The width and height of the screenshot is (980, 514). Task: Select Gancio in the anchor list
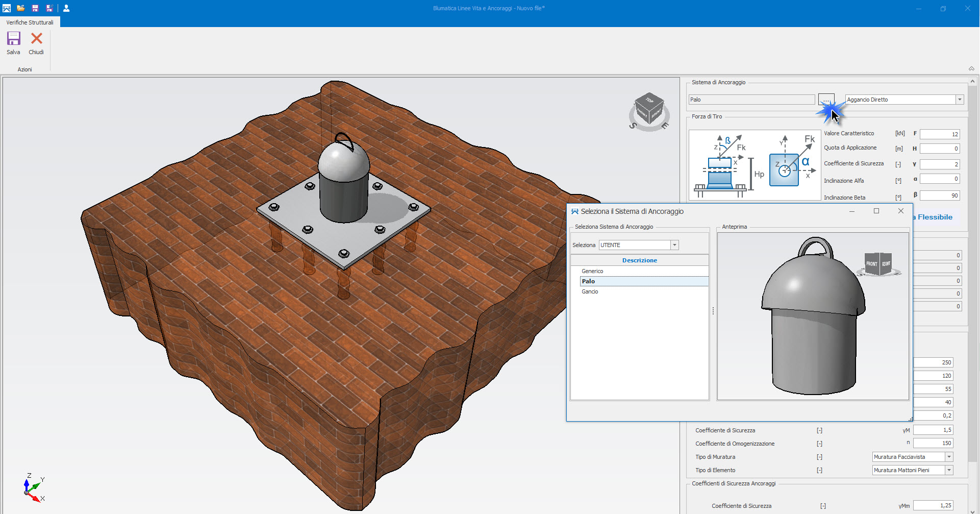click(x=590, y=291)
